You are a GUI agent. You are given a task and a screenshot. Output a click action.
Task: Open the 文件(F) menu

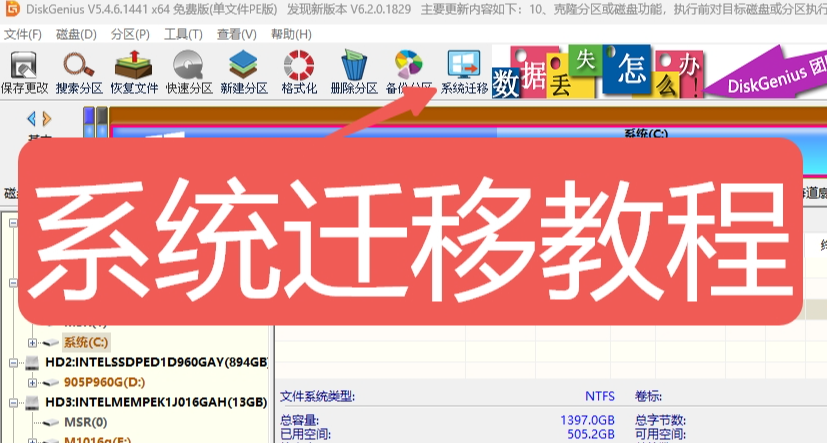coord(23,34)
